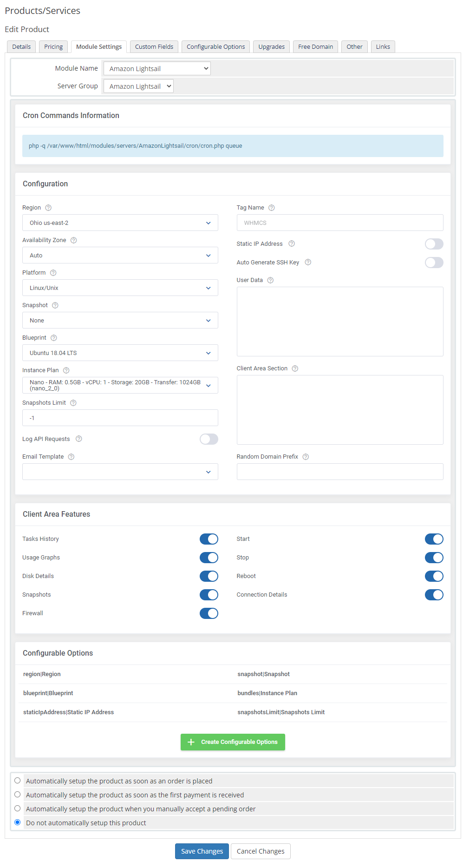
Task: Open the Server Group dropdown
Action: [x=138, y=86]
